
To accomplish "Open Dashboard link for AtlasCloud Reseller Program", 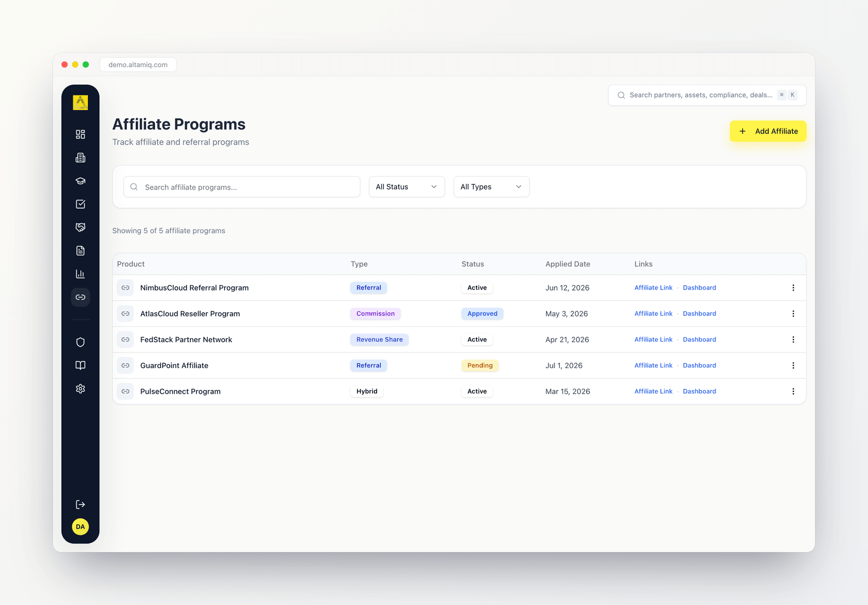I will click(699, 314).
